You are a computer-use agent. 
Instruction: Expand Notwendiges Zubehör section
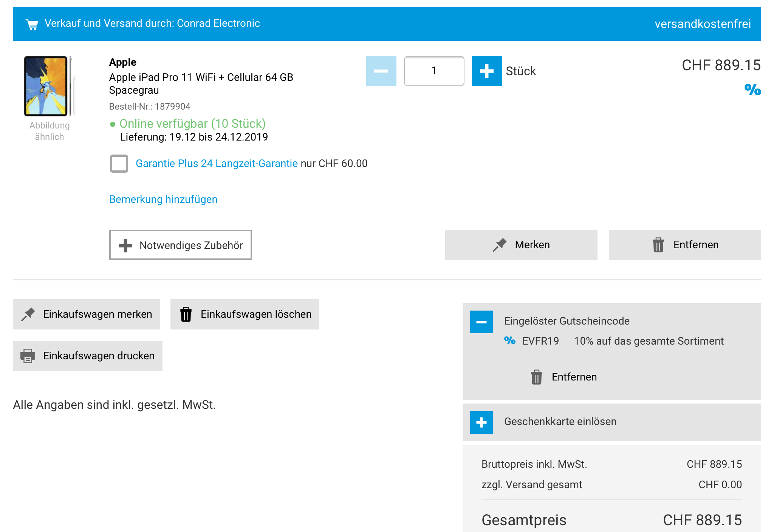point(181,245)
